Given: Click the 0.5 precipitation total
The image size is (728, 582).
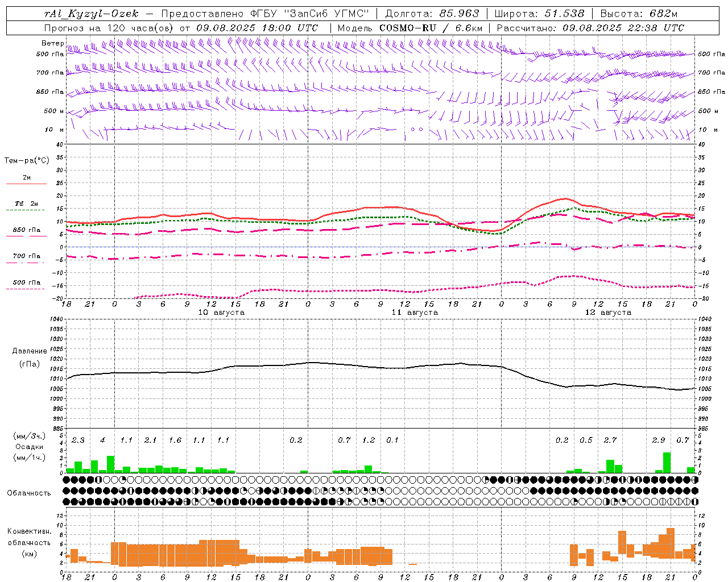Looking at the screenshot, I should (x=586, y=440).
